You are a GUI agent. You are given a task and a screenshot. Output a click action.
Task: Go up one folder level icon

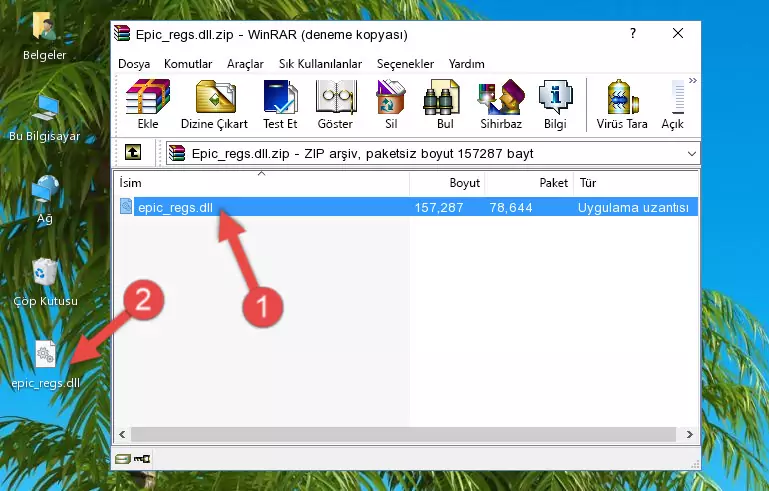[133, 152]
